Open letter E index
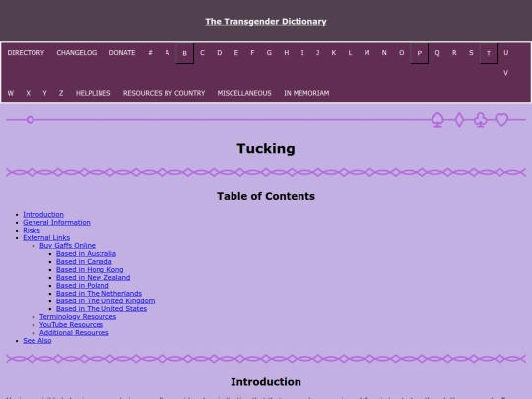 tap(236, 53)
